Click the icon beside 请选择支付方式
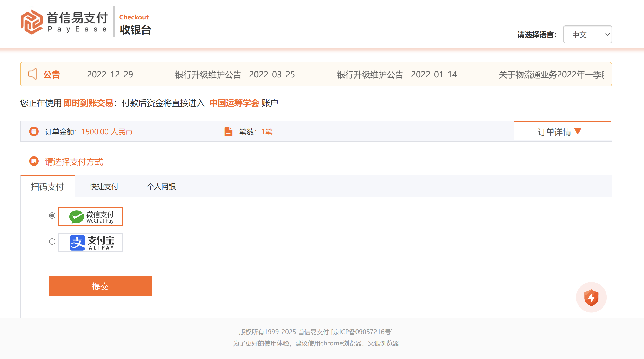This screenshot has width=644, height=359. coord(34,161)
